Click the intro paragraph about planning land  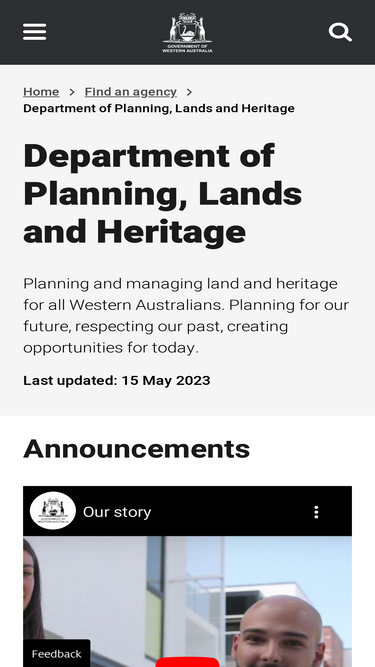186,315
